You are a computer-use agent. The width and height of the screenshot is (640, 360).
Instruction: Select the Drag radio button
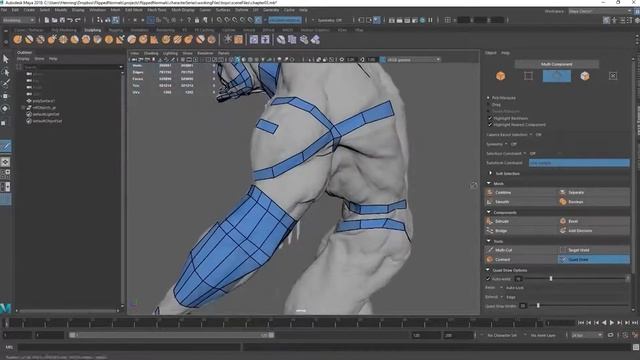(x=489, y=104)
